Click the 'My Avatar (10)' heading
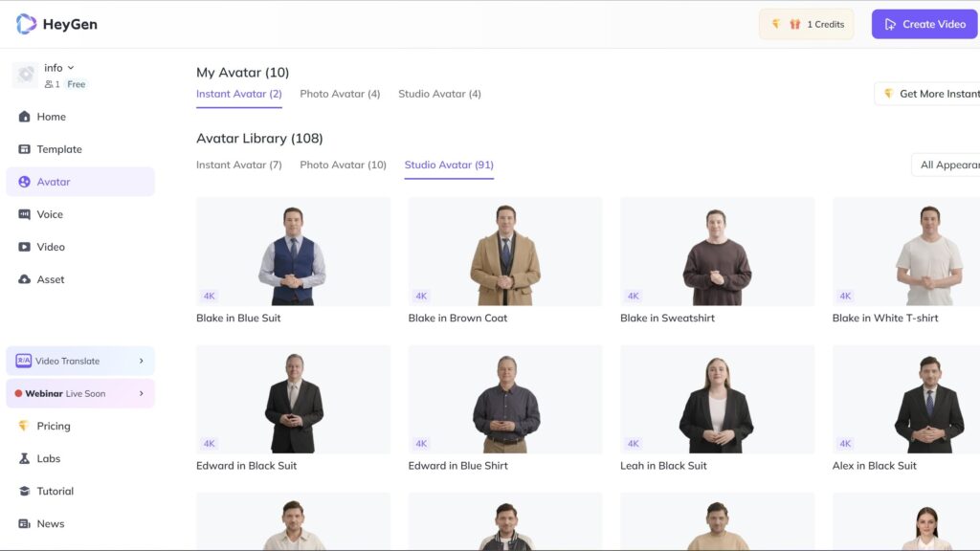Image resolution: width=980 pixels, height=551 pixels. (x=242, y=73)
